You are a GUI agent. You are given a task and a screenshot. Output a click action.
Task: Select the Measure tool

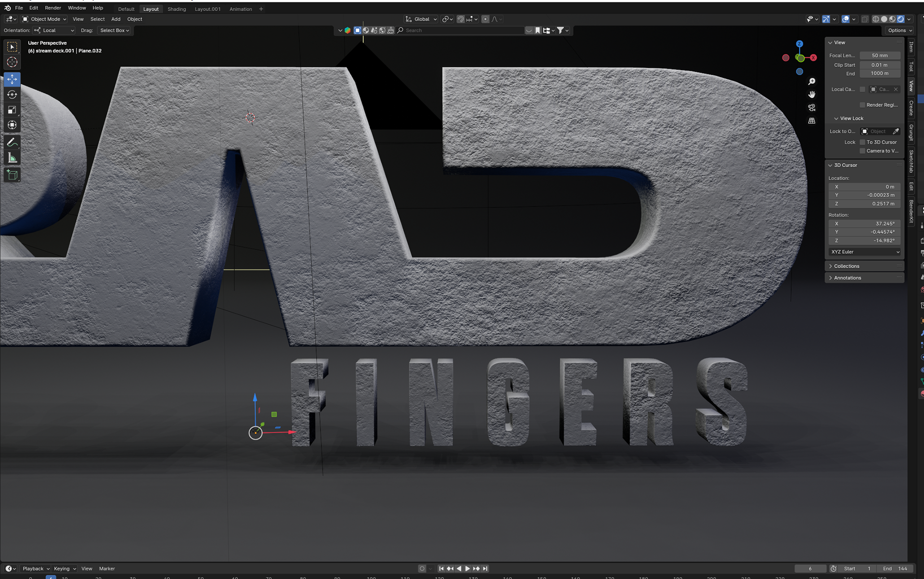tap(12, 158)
